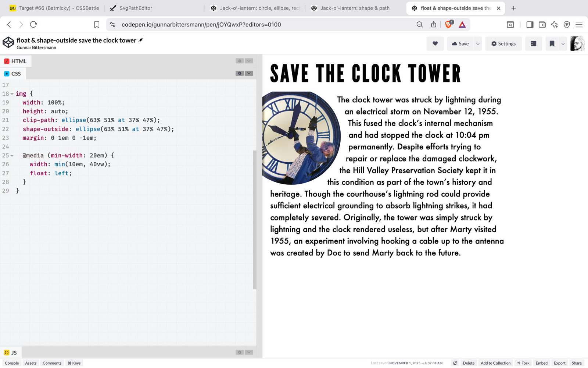The image size is (588, 368).
Task: Collapse the line 18 img rule fold arrow
Action: 12,94
